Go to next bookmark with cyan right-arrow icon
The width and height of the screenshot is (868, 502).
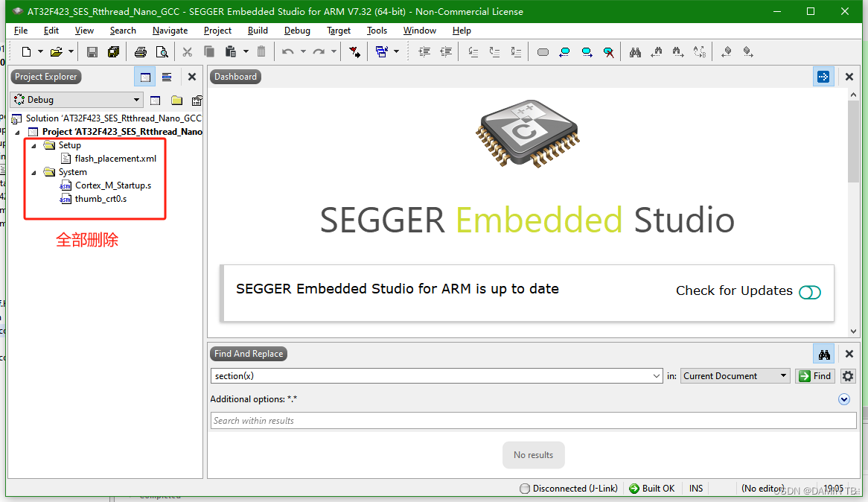[x=586, y=52]
